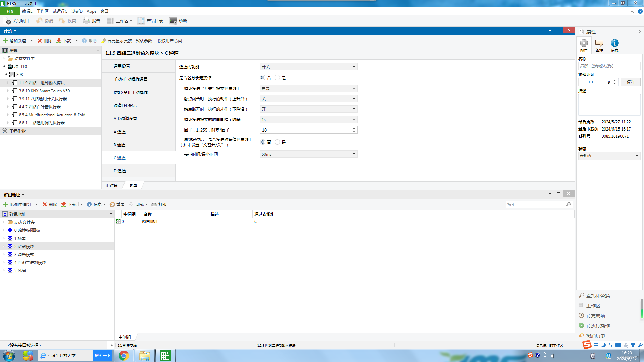644x362 pixels.
Task: Open 撤消历史 undo history panel
Action: 595,336
